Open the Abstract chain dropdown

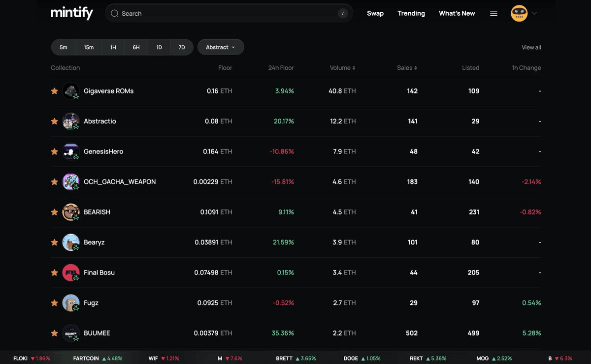[x=221, y=47]
